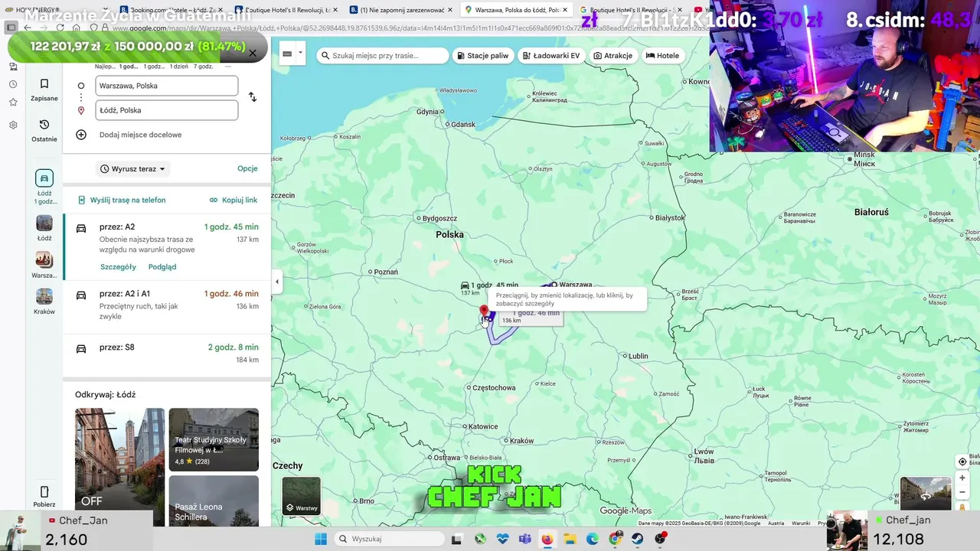Open the Kraków recent place shortcut
Image resolution: width=980 pixels, height=551 pixels.
tap(44, 296)
